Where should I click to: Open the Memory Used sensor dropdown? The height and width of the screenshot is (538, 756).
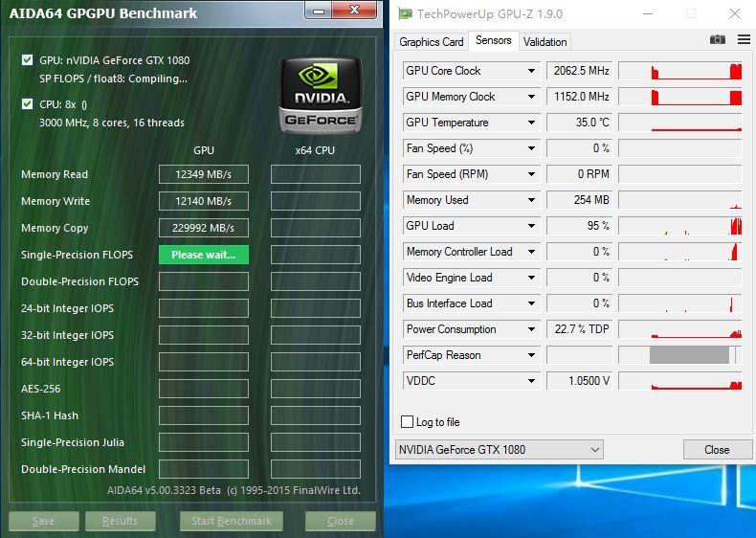(531, 200)
